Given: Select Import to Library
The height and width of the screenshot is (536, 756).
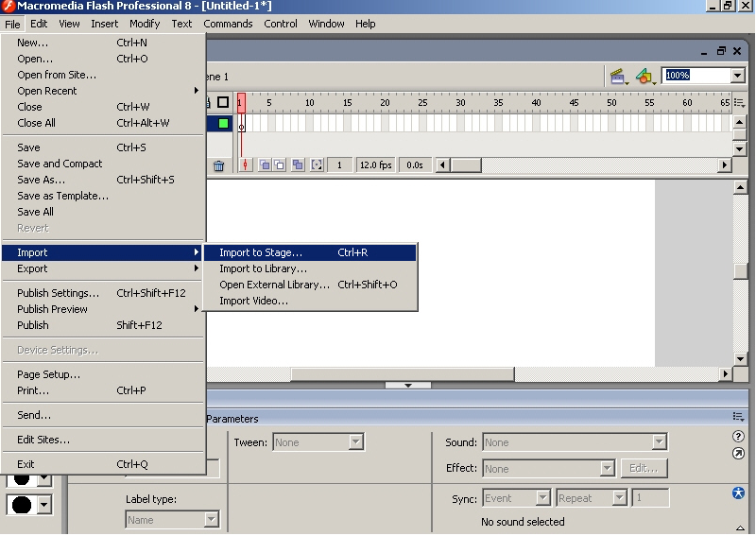Looking at the screenshot, I should 310,268.
